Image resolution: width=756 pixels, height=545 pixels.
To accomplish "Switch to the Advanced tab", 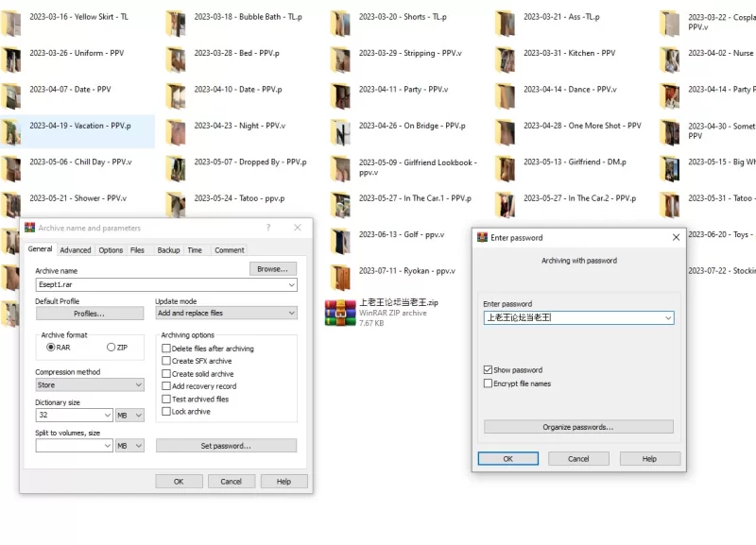I will point(76,250).
